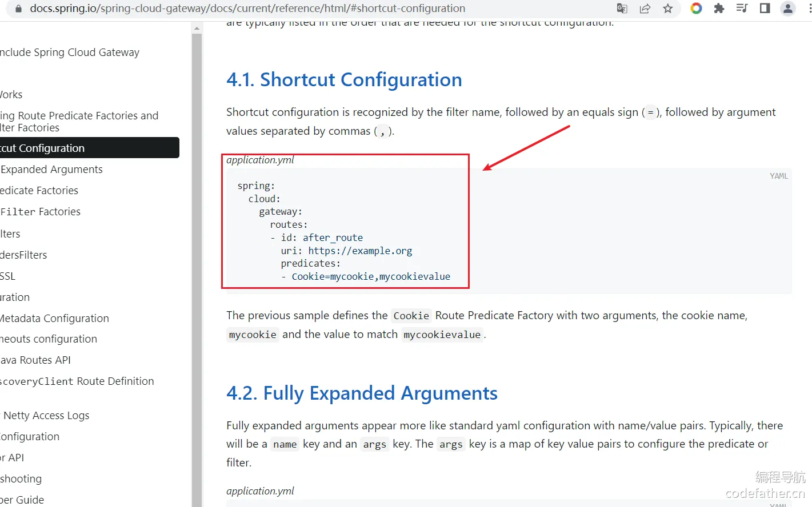The height and width of the screenshot is (507, 812).
Task: Open the 'SSL' sidebar entry
Action: [8, 276]
